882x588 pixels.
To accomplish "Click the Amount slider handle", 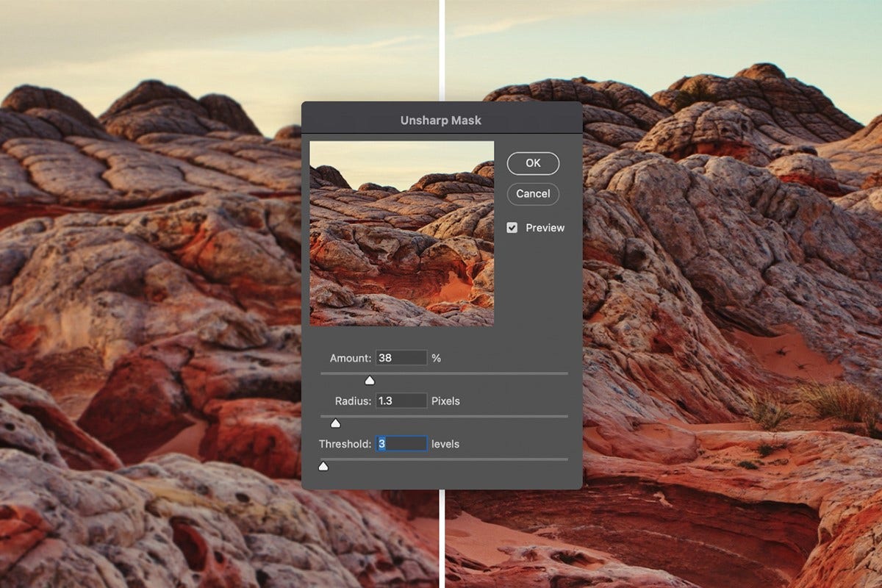I will tap(370, 380).
